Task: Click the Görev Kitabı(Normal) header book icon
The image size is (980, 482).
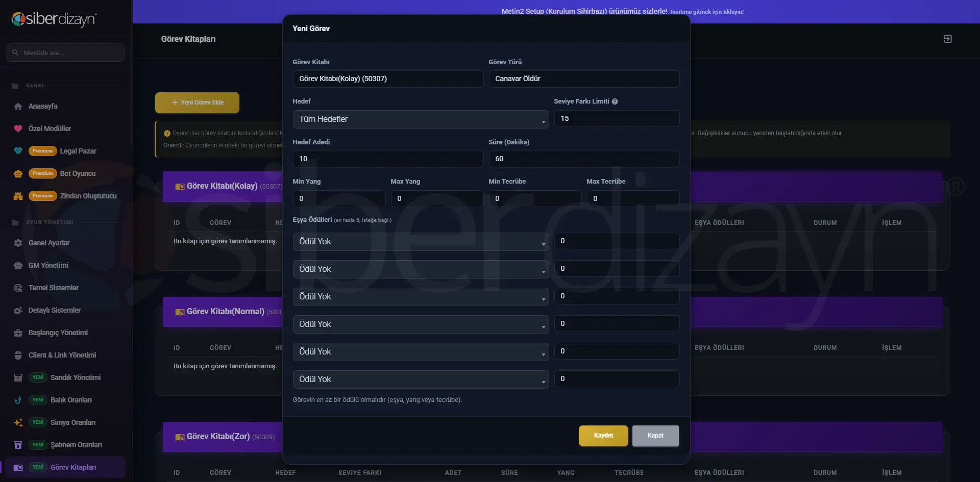Action: 180,312
